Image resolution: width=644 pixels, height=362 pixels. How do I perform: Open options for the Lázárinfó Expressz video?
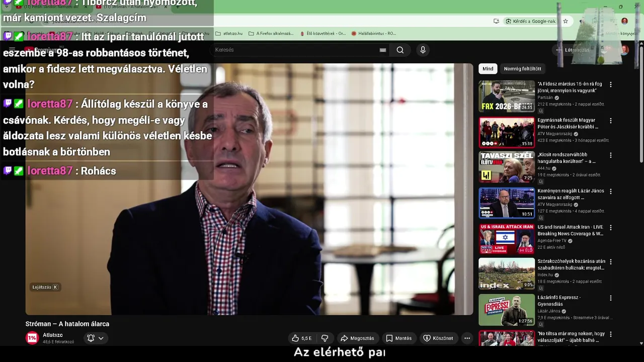tap(611, 298)
